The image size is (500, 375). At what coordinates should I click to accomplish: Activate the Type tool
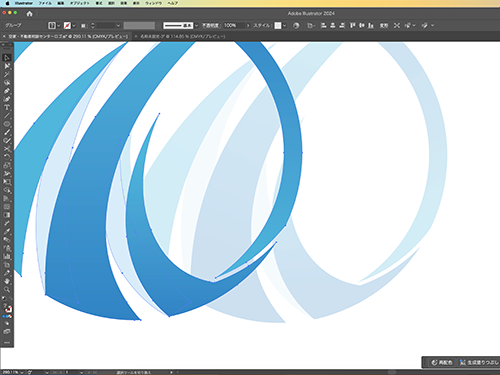click(7, 107)
